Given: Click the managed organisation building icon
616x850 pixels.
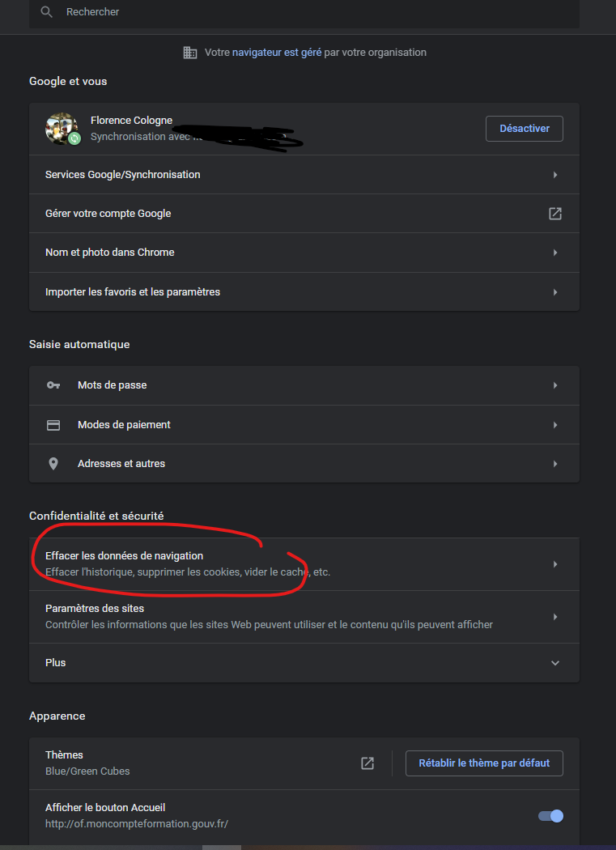Looking at the screenshot, I should (x=190, y=53).
